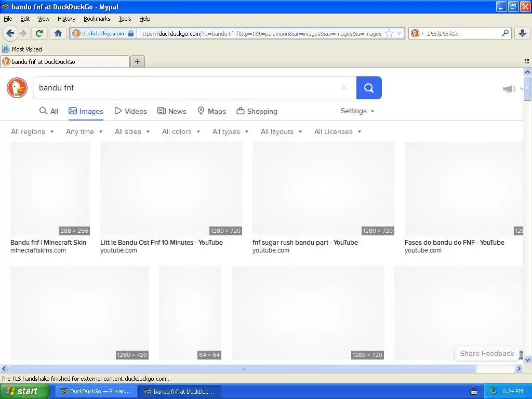Viewport: 532px width, 399px height.
Task: Click the duckduckgo.com site identity label
Action: point(103,33)
